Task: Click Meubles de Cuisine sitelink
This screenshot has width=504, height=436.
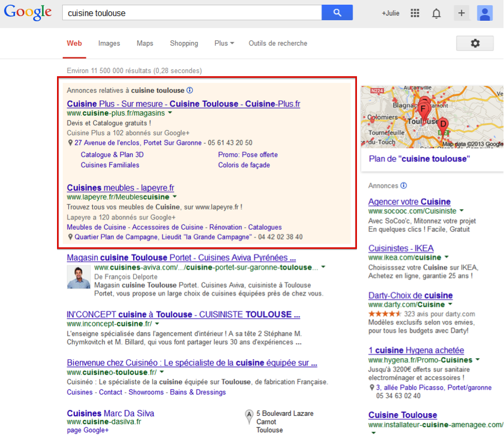Action: 96,227
